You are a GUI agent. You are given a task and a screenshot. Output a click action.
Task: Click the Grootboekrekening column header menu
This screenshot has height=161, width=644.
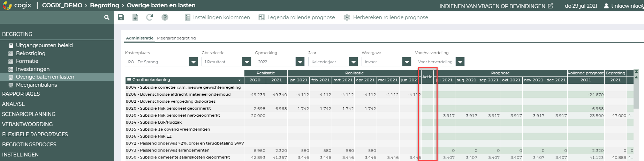[239, 80]
